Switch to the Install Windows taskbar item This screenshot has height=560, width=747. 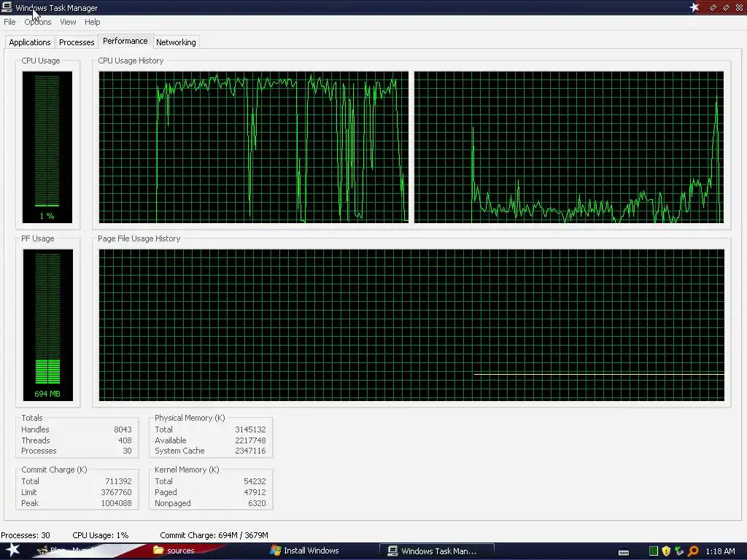[x=304, y=551]
